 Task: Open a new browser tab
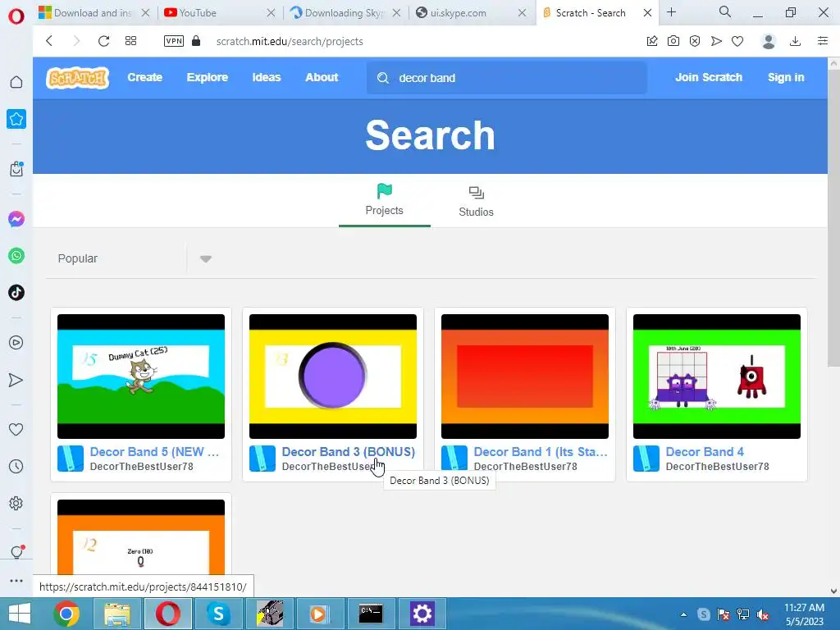(x=671, y=12)
